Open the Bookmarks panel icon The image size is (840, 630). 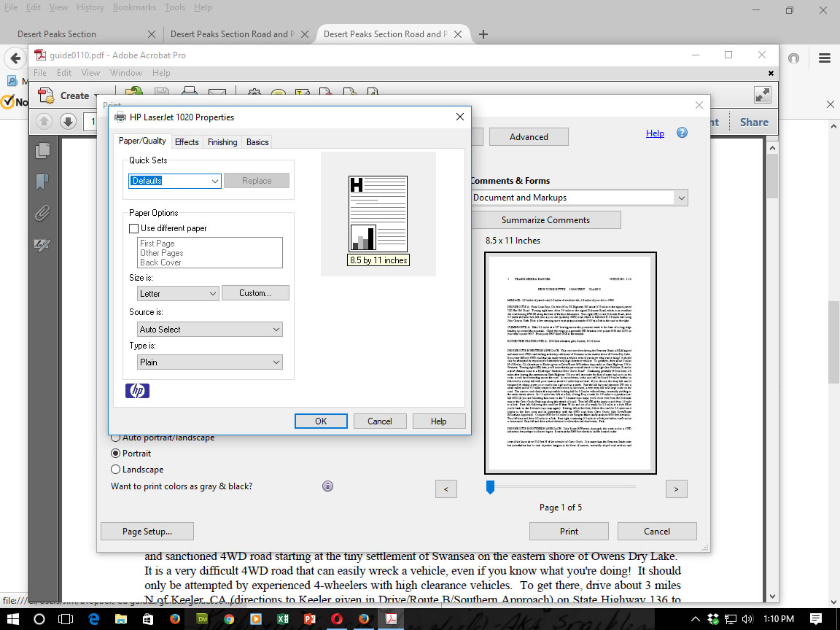42,182
